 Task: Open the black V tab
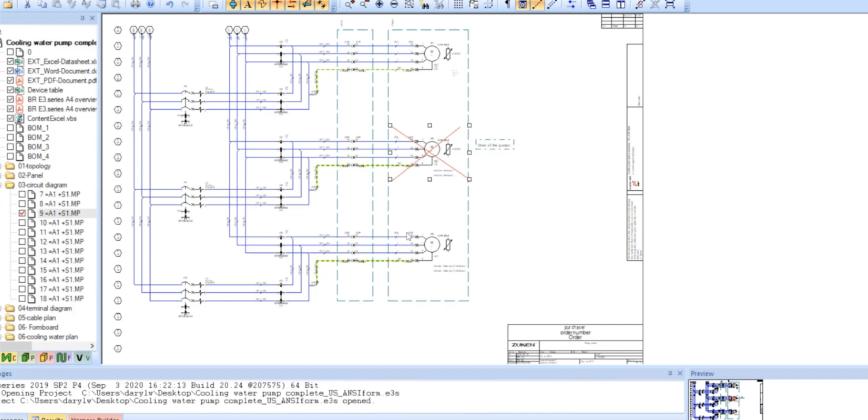tap(83, 358)
